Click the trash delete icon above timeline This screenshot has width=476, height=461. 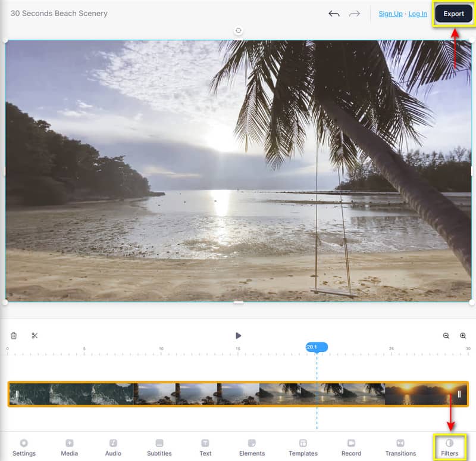[x=14, y=335]
